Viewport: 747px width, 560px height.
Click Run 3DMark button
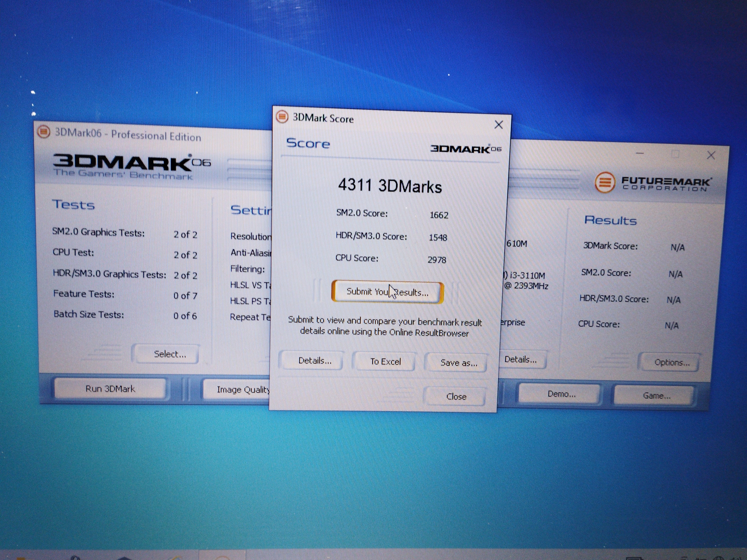click(110, 388)
